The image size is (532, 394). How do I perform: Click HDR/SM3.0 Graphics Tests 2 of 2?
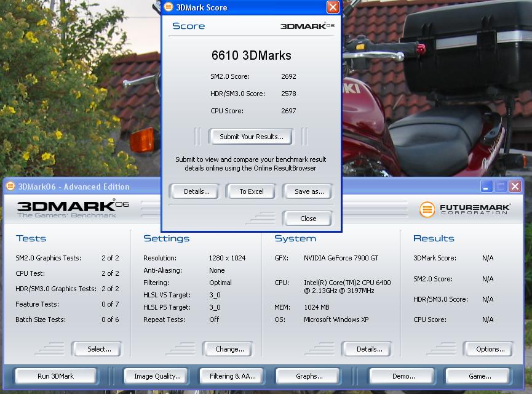point(110,289)
